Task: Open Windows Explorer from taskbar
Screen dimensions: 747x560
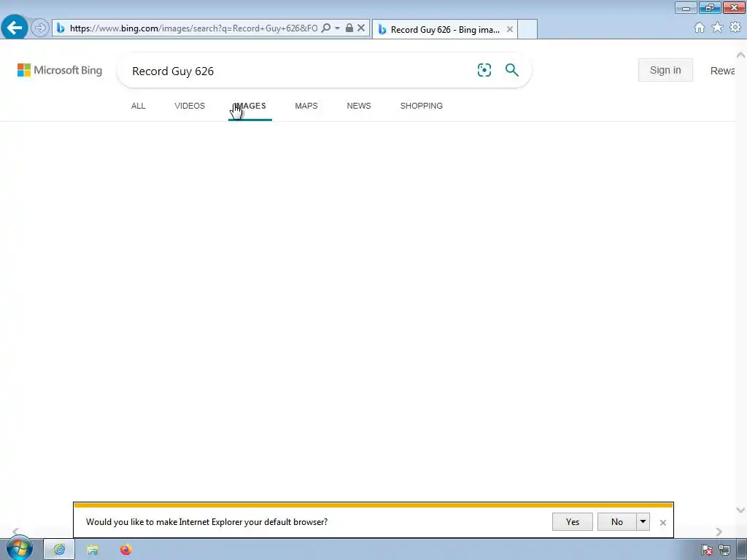Action: pyautogui.click(x=93, y=550)
